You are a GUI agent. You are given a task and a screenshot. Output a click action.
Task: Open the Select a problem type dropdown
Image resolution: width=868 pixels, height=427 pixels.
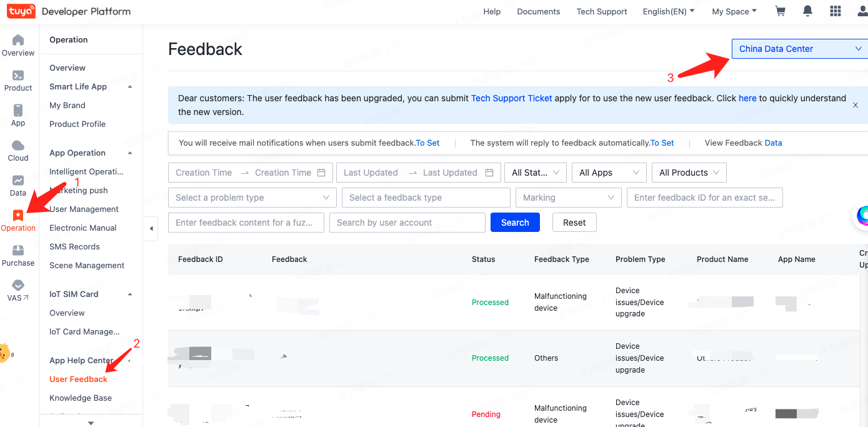coord(252,198)
